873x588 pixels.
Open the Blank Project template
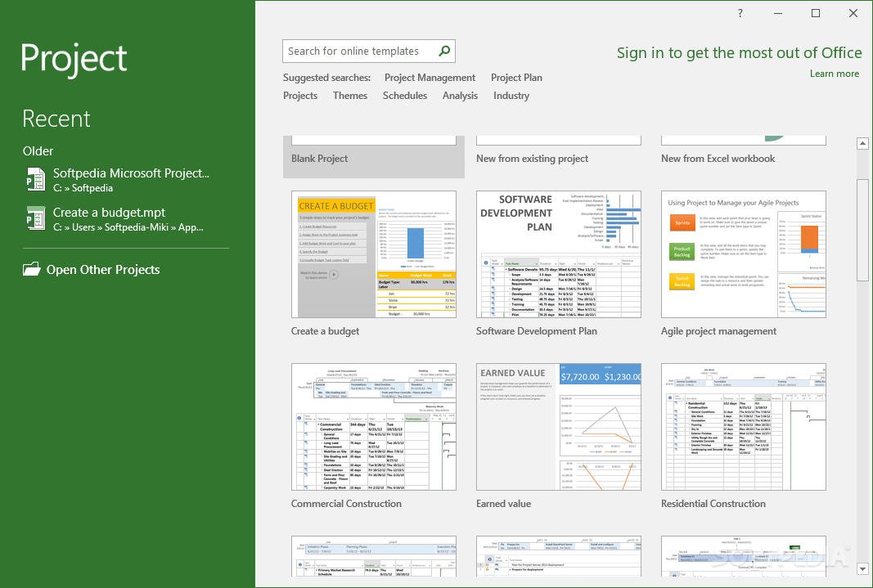click(373, 147)
